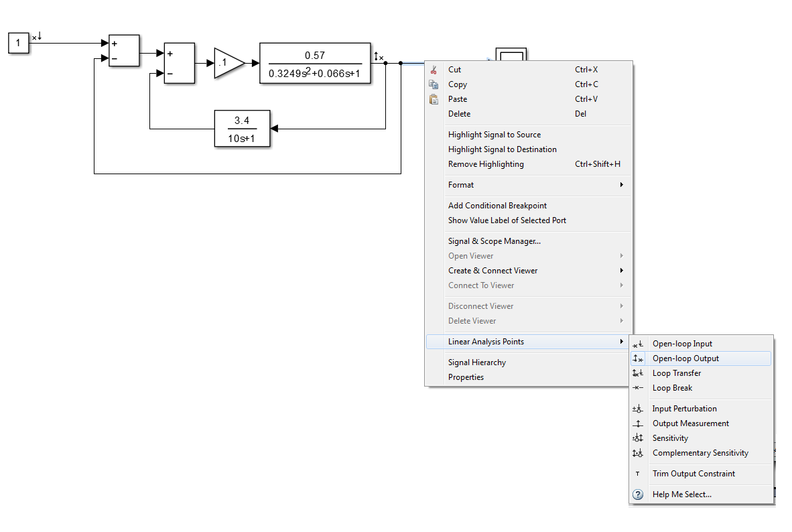Select the 0.57 transfer function block

(315, 63)
